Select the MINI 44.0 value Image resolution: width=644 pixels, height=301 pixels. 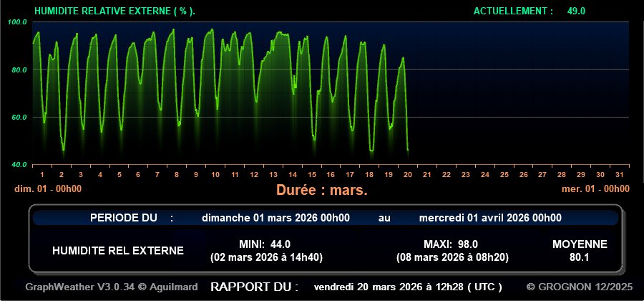coord(265,244)
